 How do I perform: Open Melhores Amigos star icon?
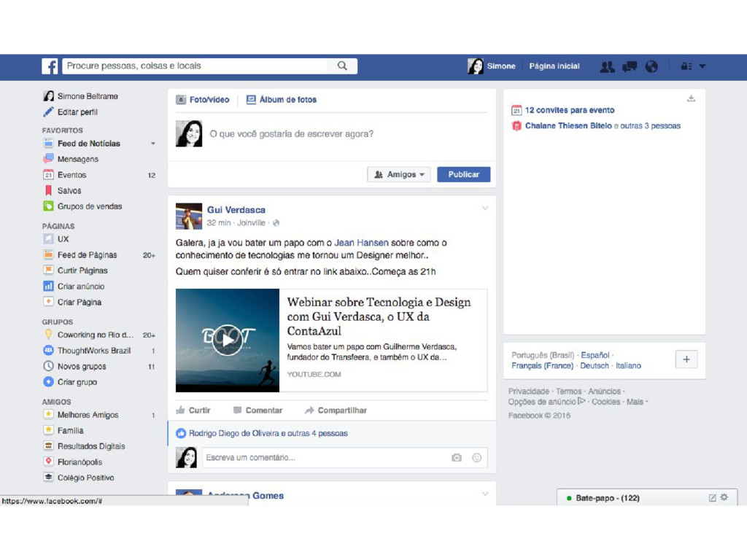[48, 415]
